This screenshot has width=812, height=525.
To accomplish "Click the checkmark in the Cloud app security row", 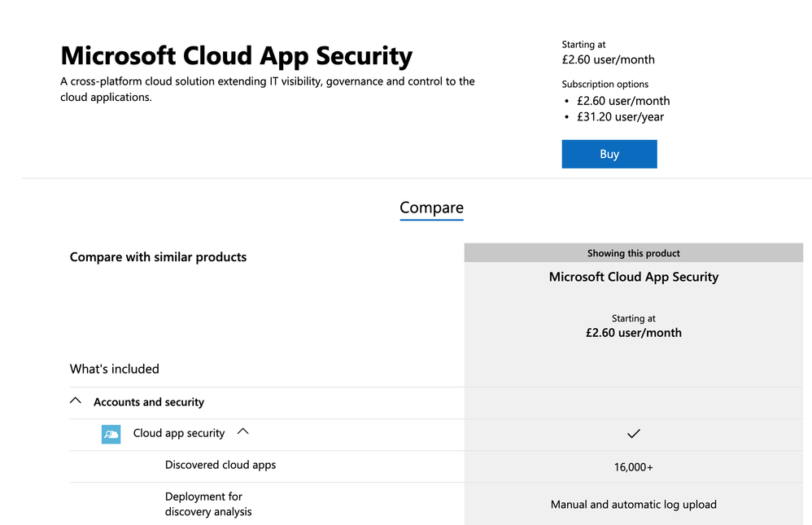I will (634, 434).
